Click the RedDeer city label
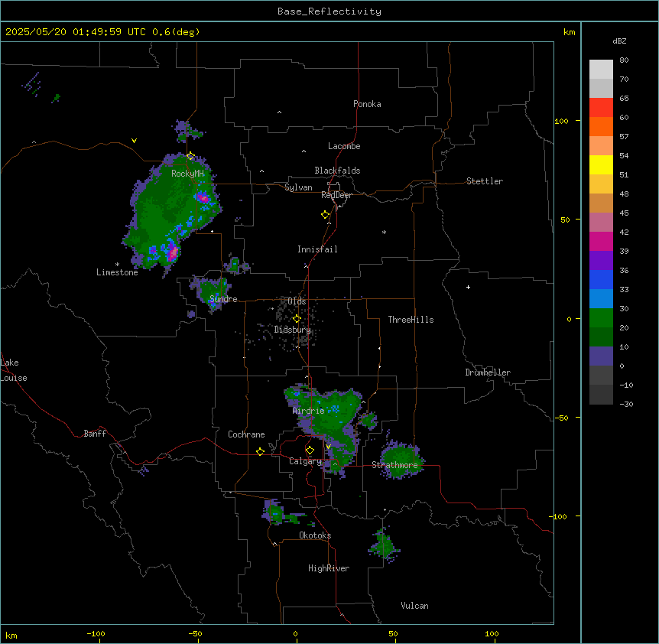Image resolution: width=659 pixels, height=644 pixels. [336, 195]
